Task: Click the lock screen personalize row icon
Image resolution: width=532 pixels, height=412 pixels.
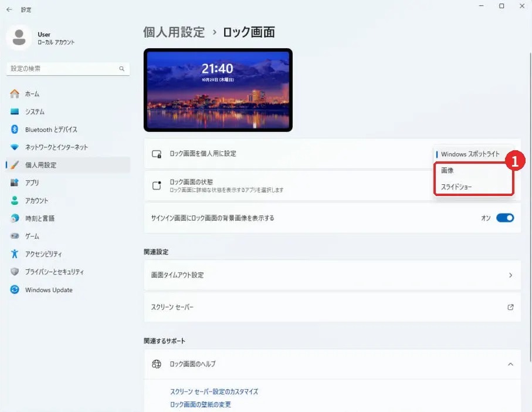Action: [x=157, y=154]
